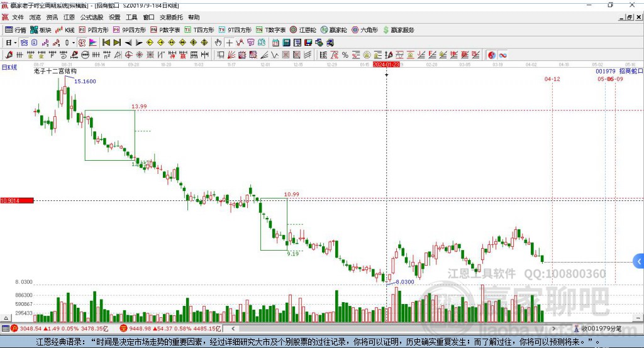Click the spiral tool icon

pyautogui.click(x=64, y=55)
